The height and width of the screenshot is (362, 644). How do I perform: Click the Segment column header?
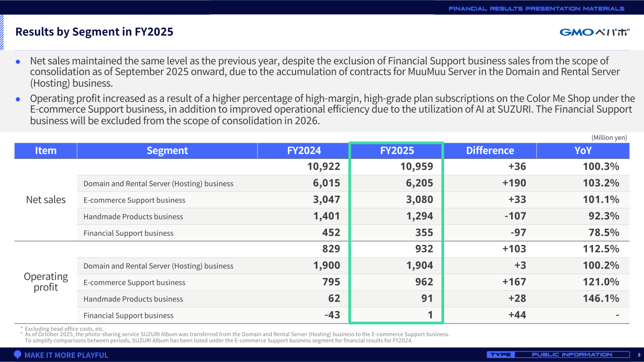(167, 151)
